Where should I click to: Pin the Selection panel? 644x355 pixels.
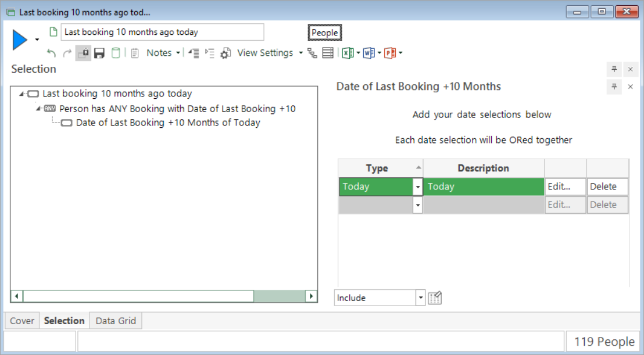click(614, 69)
